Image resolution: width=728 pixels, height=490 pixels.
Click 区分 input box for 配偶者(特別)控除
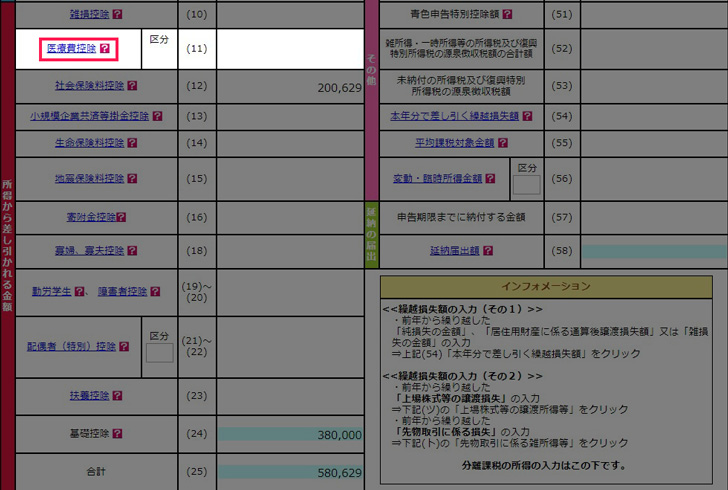160,353
